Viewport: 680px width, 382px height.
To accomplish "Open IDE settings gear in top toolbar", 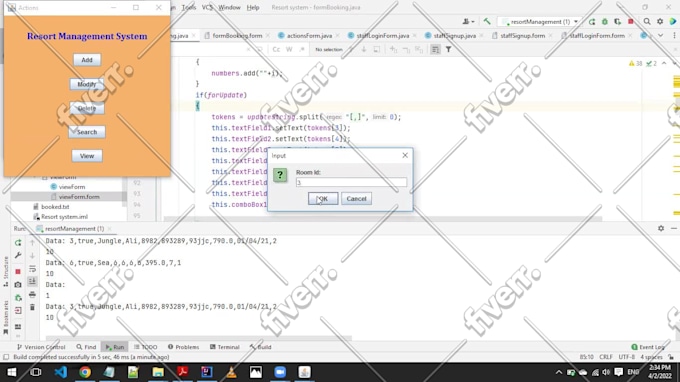I will point(660,22).
